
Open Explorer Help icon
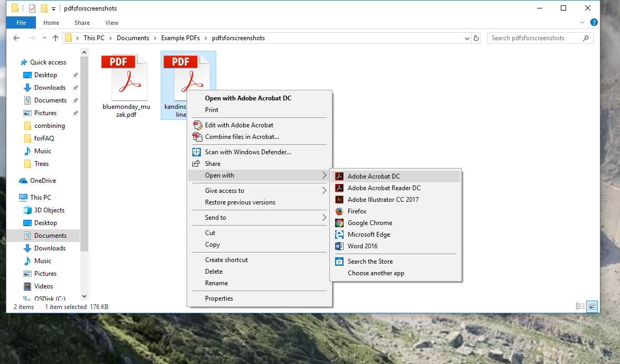coord(594,23)
